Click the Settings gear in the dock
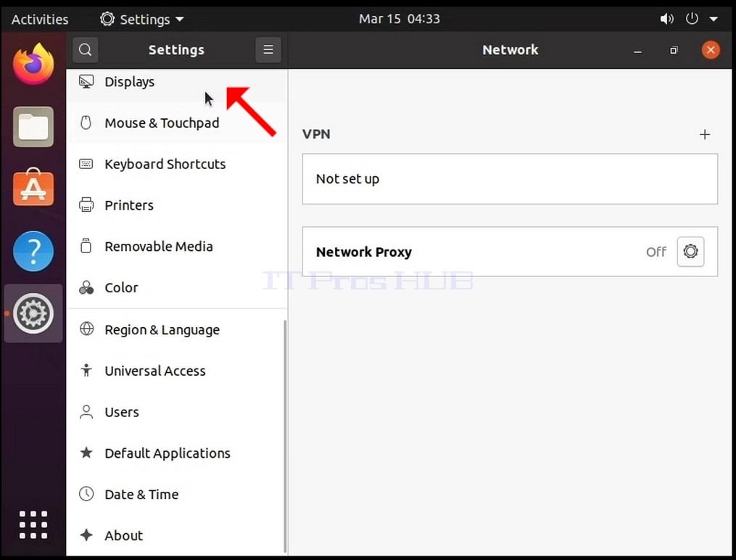Viewport: 736px width, 560px height. coord(33,313)
